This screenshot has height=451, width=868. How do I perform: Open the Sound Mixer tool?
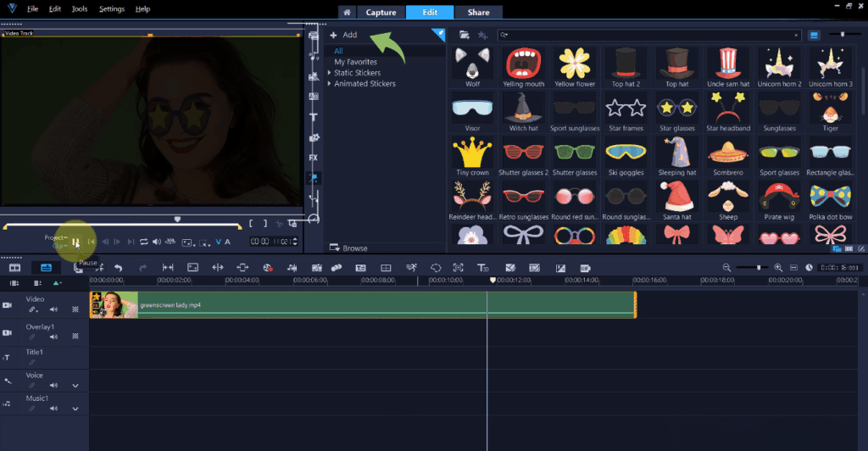292,268
